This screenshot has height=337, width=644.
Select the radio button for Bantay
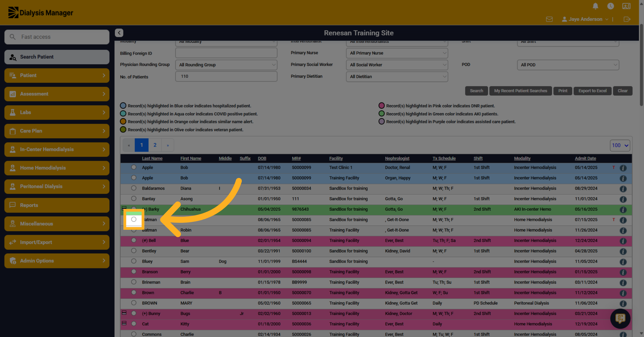tap(134, 198)
